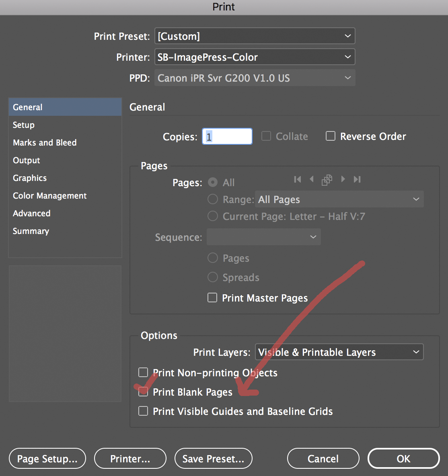The width and height of the screenshot is (448, 476).
Task: Check Print Blank Pages
Action: (x=143, y=392)
